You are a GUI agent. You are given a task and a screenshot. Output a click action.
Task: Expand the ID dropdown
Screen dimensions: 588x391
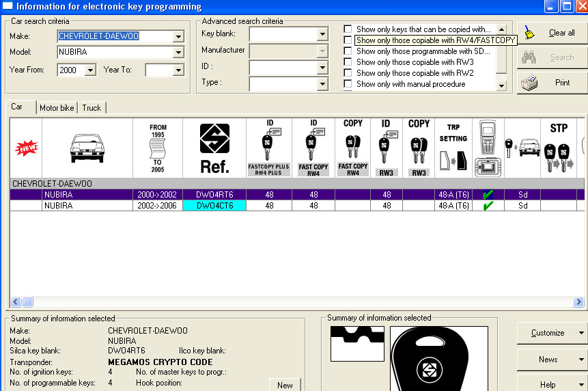[322, 68]
